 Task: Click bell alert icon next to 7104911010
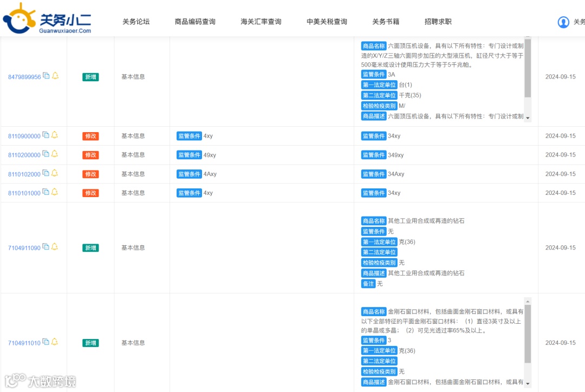pos(55,342)
